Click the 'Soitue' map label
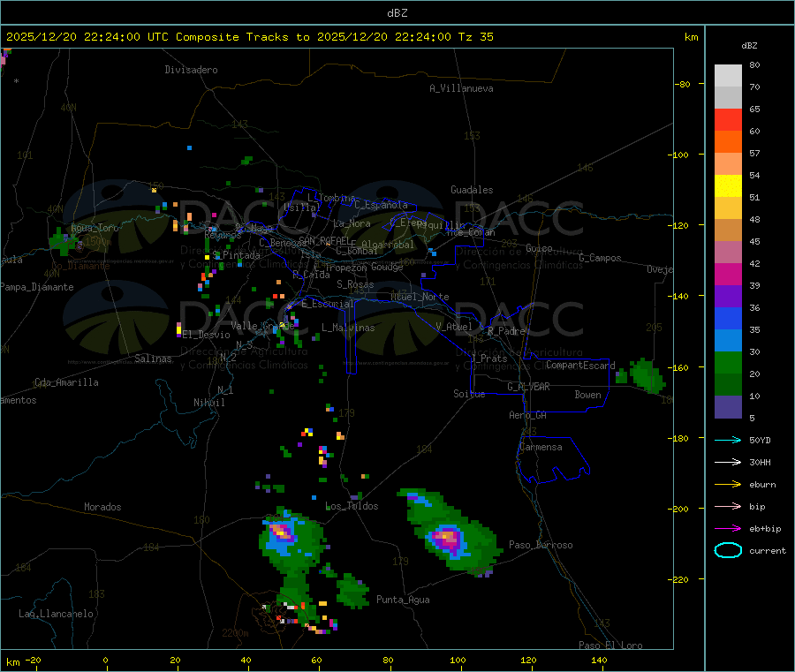Image resolution: width=795 pixels, height=672 pixels. click(469, 394)
